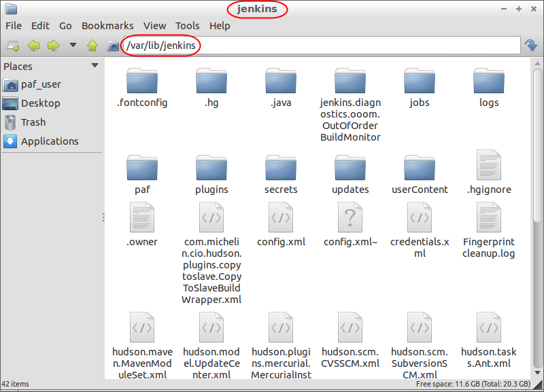The image size is (544, 392).
Task: Click the 42 items status text
Action: pyautogui.click(x=15, y=384)
